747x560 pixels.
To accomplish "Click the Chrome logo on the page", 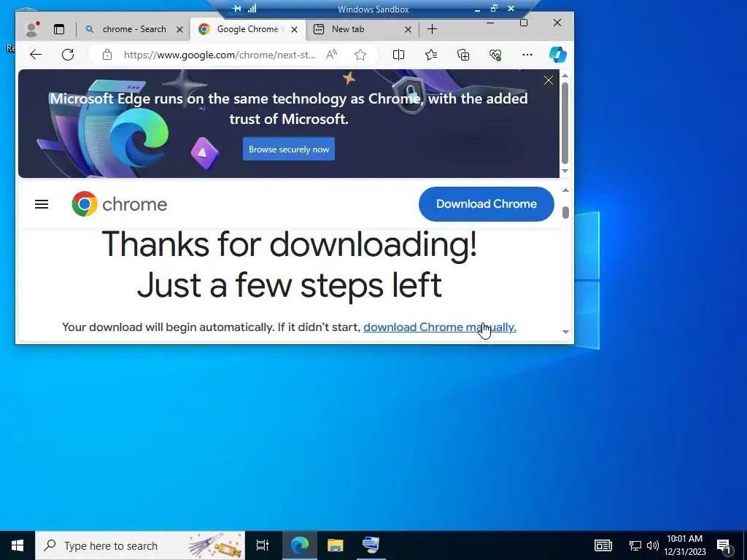I will (120, 204).
